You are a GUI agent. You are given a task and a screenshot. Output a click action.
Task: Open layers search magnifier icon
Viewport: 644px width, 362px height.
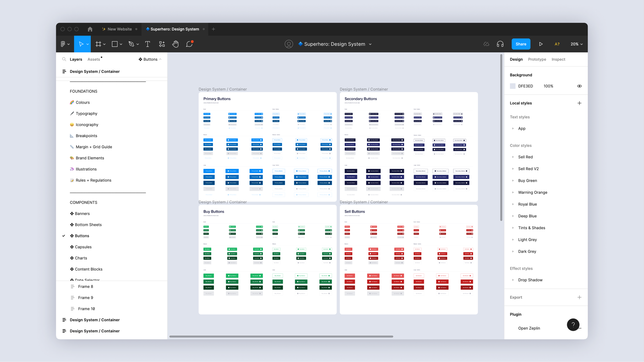[x=64, y=59]
